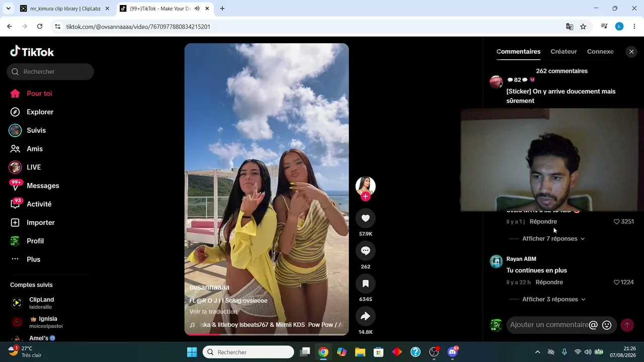
Task: Show hidden system tray icons
Action: click(537, 352)
